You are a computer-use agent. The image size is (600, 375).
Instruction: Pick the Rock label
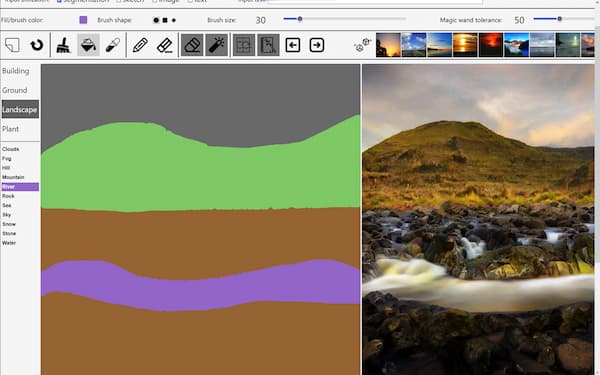8,196
